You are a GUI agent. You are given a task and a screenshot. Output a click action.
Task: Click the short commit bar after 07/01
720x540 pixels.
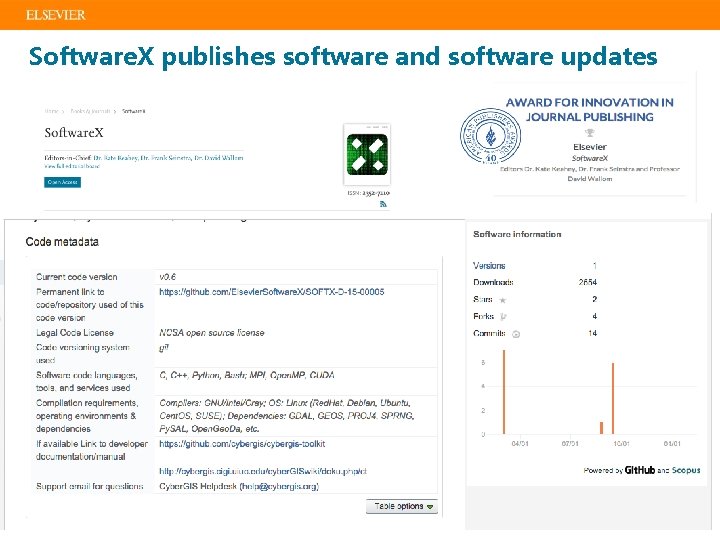[x=602, y=428]
